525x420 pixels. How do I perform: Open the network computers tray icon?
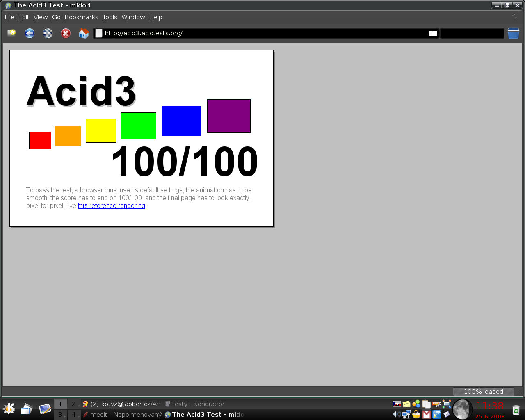406,414
